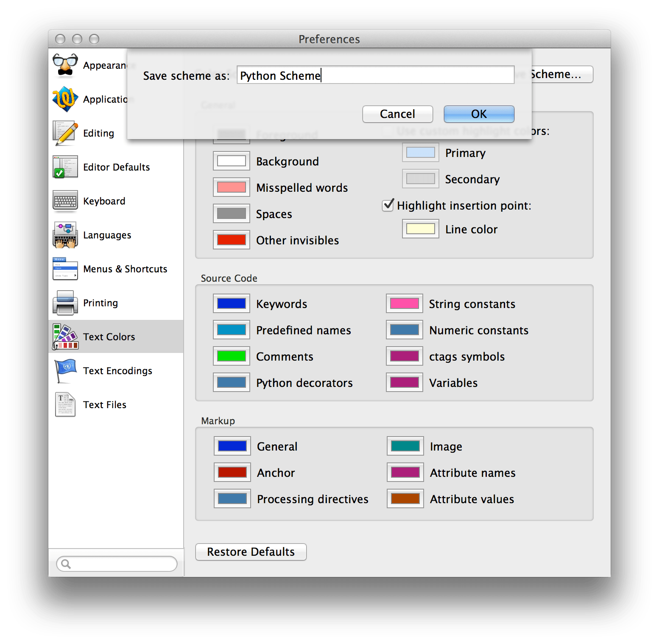Click the Restore Defaults button
Viewport: 659px width, 644px height.
point(250,552)
